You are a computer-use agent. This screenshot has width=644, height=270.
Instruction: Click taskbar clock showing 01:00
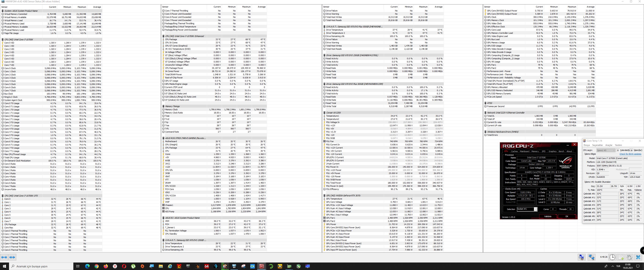coord(628,266)
